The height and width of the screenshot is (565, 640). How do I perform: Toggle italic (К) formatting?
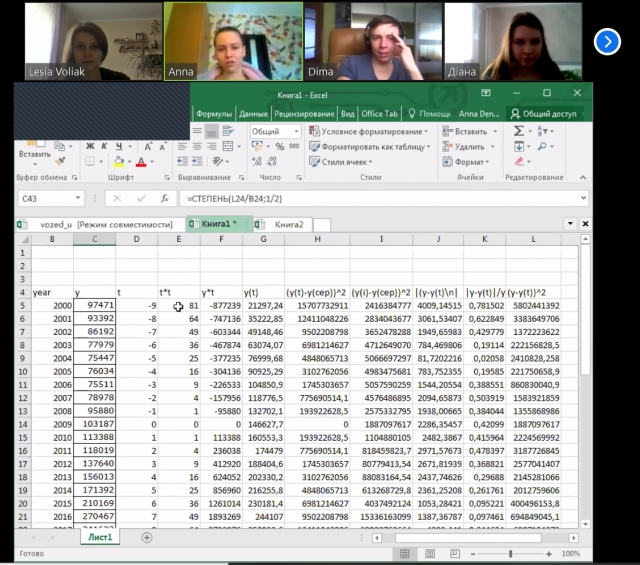pyautogui.click(x=104, y=146)
